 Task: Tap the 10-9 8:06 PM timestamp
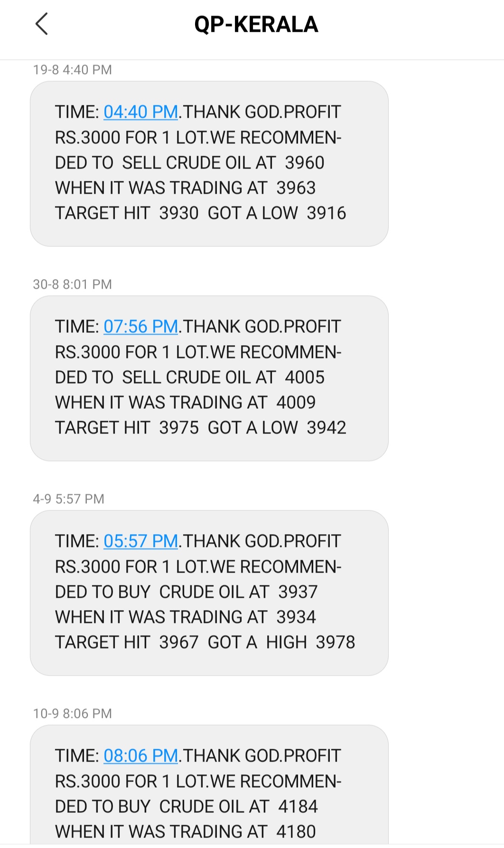72,714
